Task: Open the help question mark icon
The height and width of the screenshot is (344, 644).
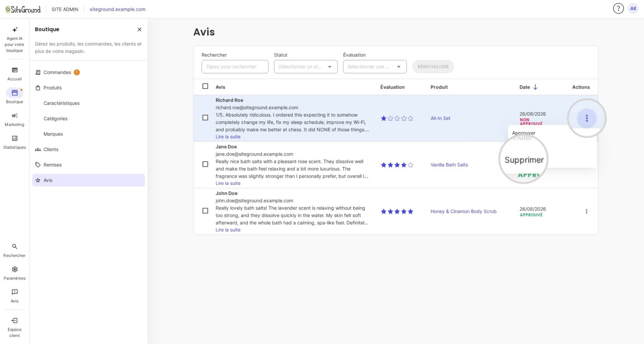Action: click(x=618, y=9)
